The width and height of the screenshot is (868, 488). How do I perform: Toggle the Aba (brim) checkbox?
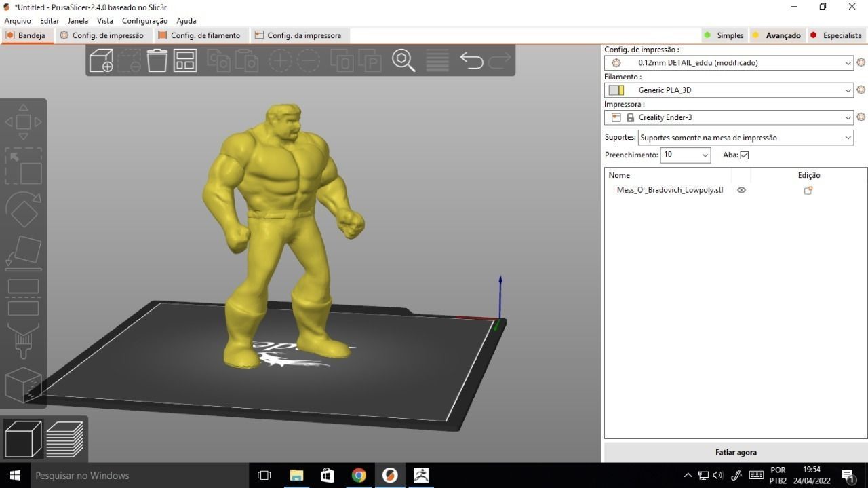[x=745, y=155]
